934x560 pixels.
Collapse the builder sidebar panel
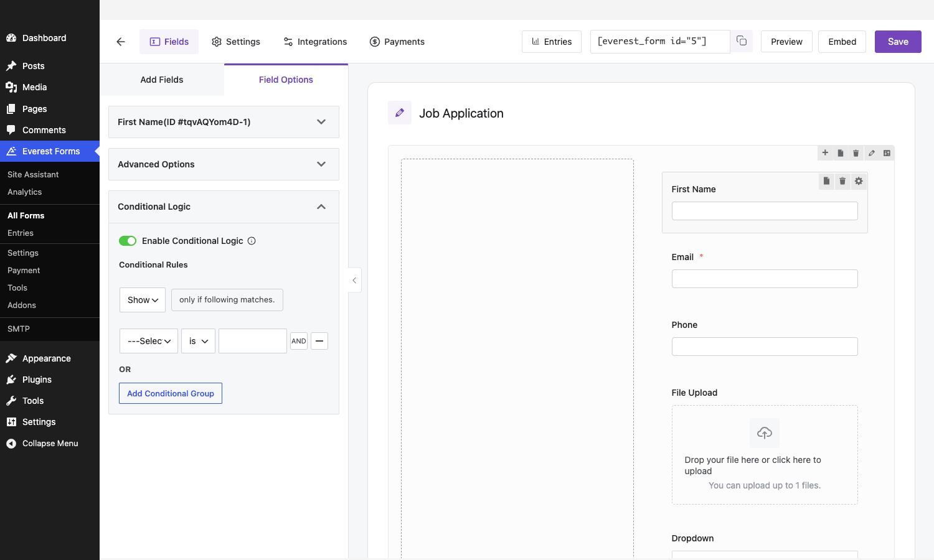[x=354, y=280]
